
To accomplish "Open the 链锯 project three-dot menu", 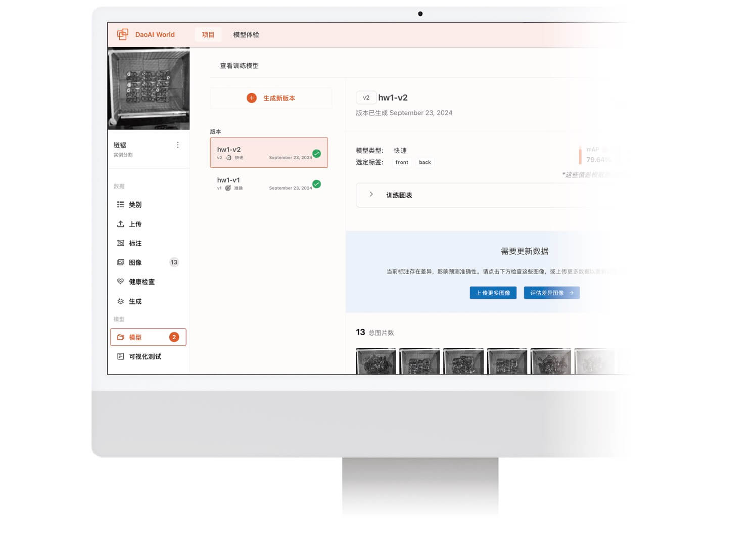I will click(x=177, y=145).
